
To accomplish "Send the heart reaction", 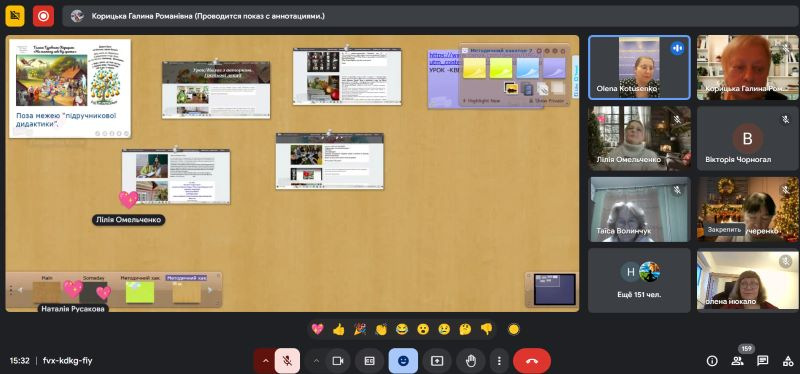I will coord(317,330).
